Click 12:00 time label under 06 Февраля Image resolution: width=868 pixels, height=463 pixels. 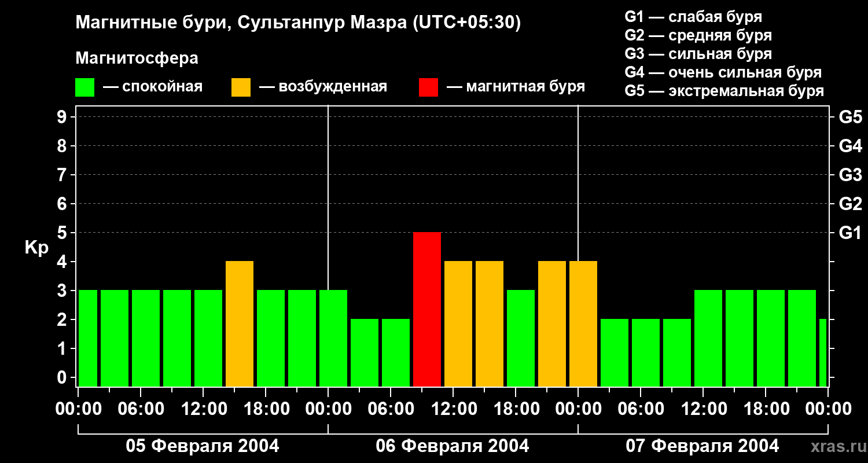pos(453,409)
